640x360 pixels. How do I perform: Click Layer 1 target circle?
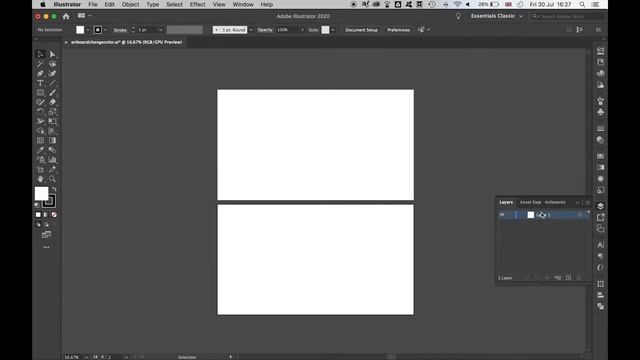tap(580, 215)
